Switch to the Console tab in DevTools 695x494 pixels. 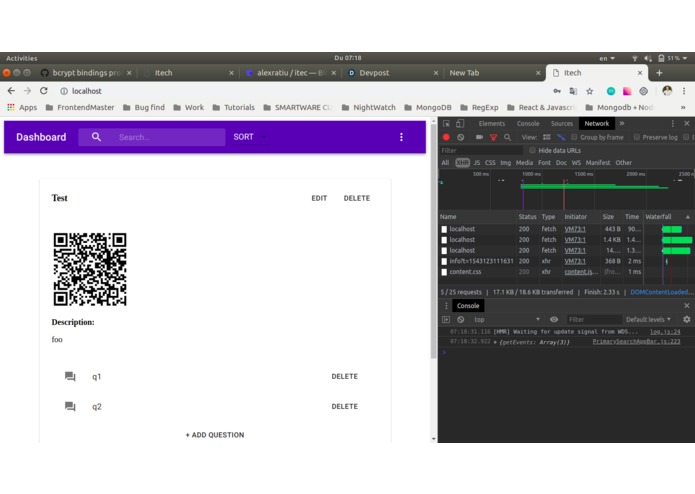coord(528,124)
